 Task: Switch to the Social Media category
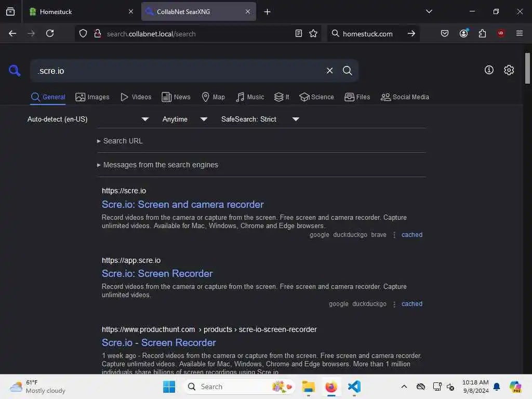[x=405, y=97]
